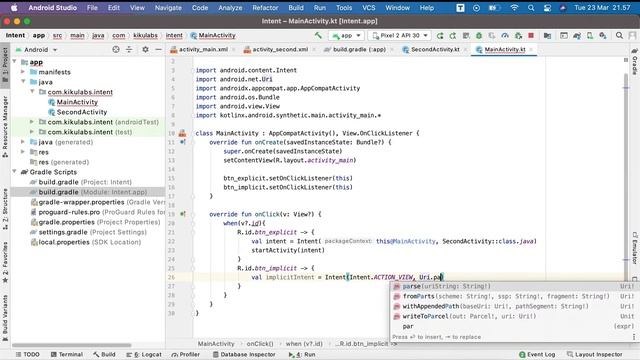Screen dimensions: 640x360
Task: Open Project panel settings gear
Action: (145, 49)
